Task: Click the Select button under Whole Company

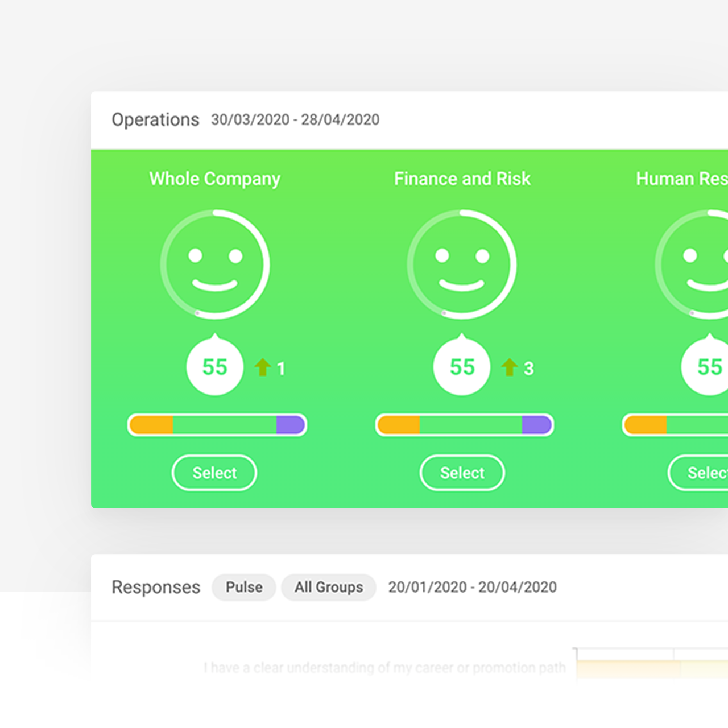Action: (214, 473)
